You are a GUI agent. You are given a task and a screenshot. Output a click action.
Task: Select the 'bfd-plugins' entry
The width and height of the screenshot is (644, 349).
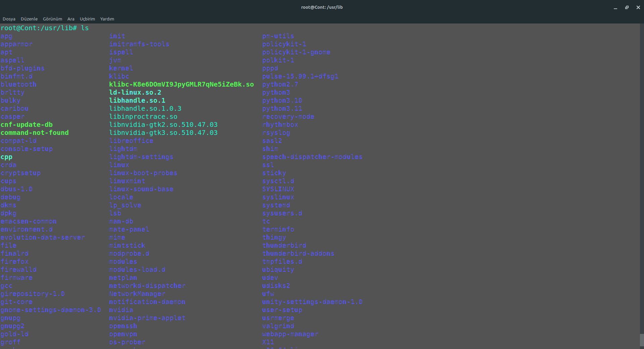coord(22,68)
